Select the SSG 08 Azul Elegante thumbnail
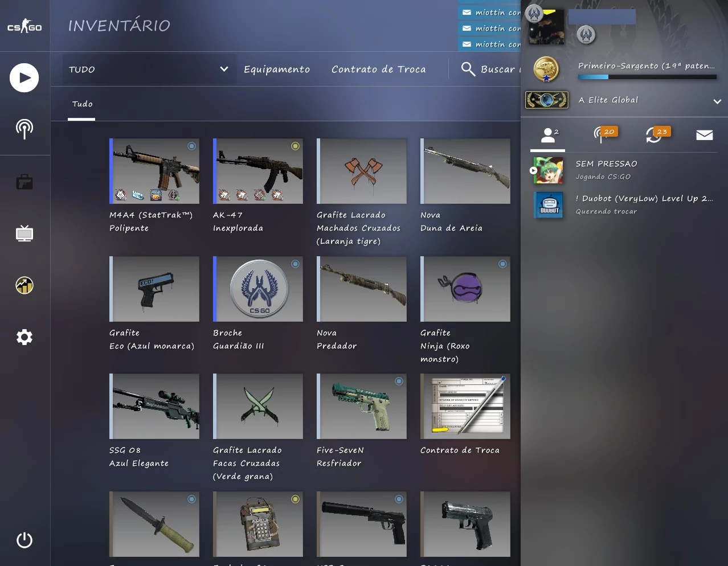Screen dimensions: 728x566 (x=154, y=406)
